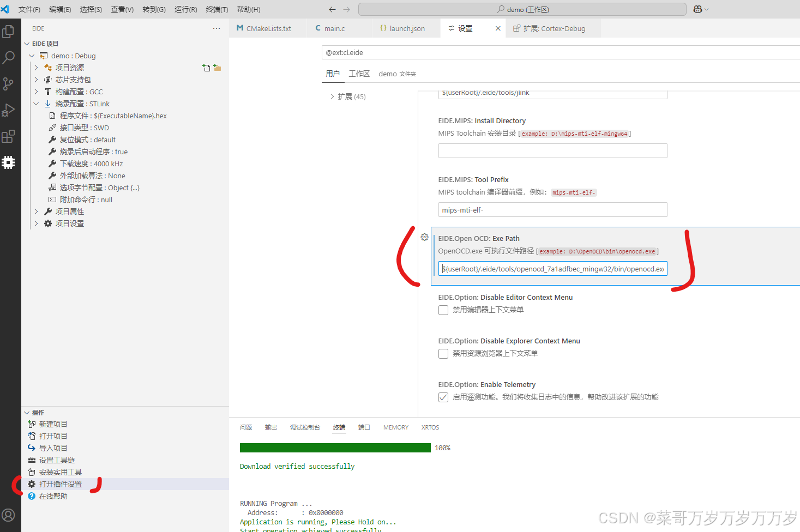This screenshot has height=532, width=800.
Task: Open the 输出 panel tab
Action: (x=271, y=427)
